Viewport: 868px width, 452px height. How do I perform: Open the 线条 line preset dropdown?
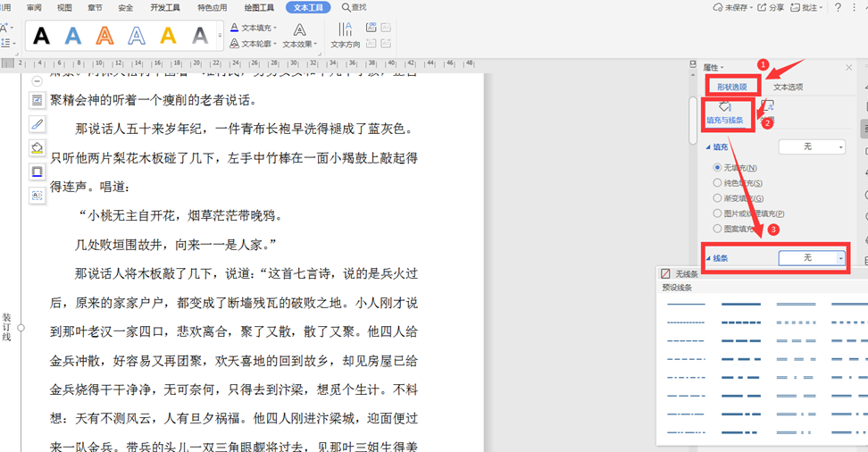pyautogui.click(x=812, y=258)
